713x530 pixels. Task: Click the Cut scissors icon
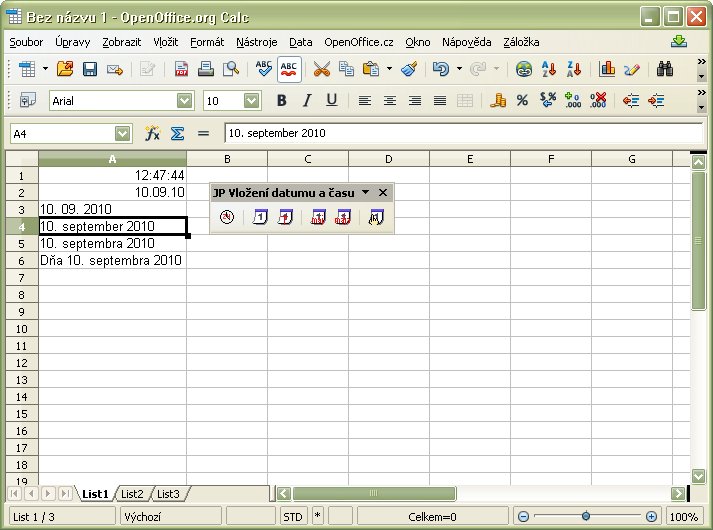tap(322, 70)
